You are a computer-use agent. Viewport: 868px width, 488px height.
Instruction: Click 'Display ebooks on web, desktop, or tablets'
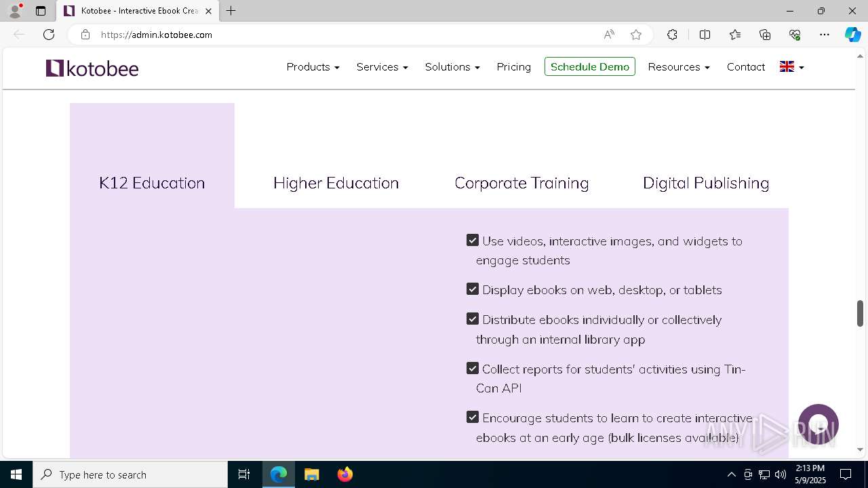[602, 289]
